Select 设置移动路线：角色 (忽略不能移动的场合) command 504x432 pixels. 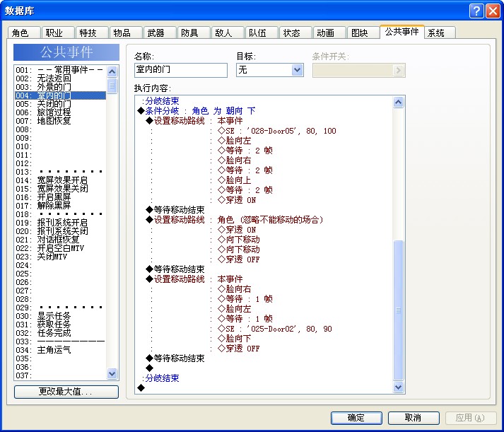pyautogui.click(x=235, y=220)
